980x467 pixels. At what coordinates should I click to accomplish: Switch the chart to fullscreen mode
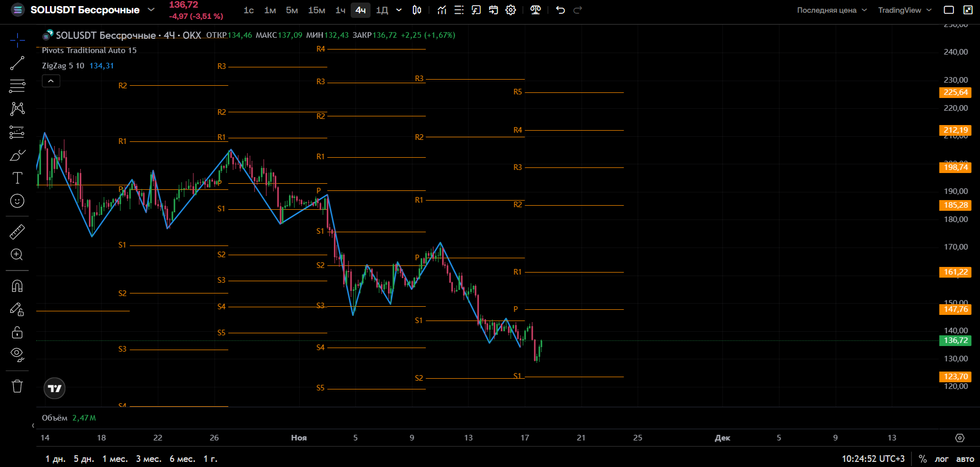tap(968, 10)
